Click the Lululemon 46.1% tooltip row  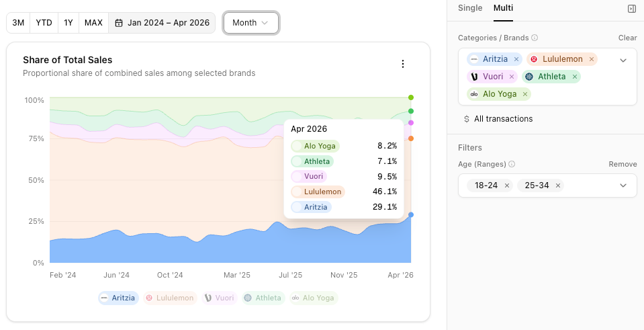tap(344, 192)
